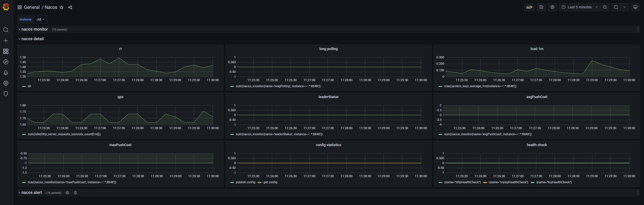Viewport: 644px width, 205px height.
Task: Open color picker for publish config swatch
Action: [232, 183]
